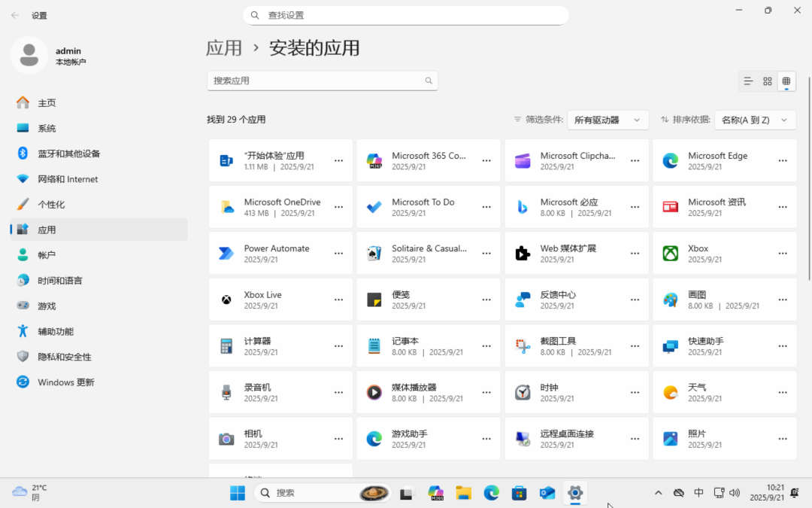The width and height of the screenshot is (812, 508).
Task: Switch to list view layout
Action: (748, 81)
